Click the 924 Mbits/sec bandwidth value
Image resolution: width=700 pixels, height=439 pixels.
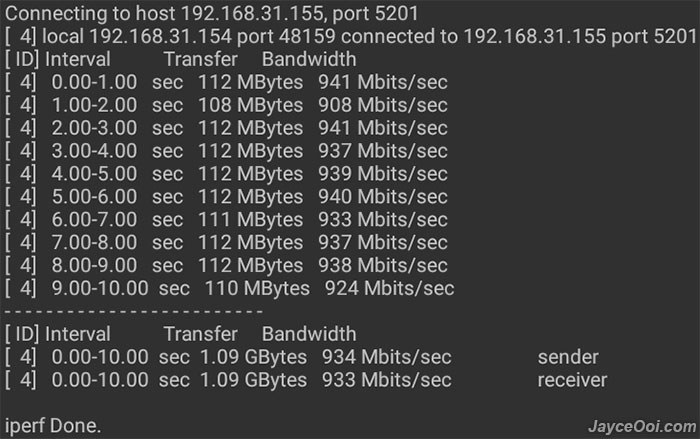(x=389, y=288)
